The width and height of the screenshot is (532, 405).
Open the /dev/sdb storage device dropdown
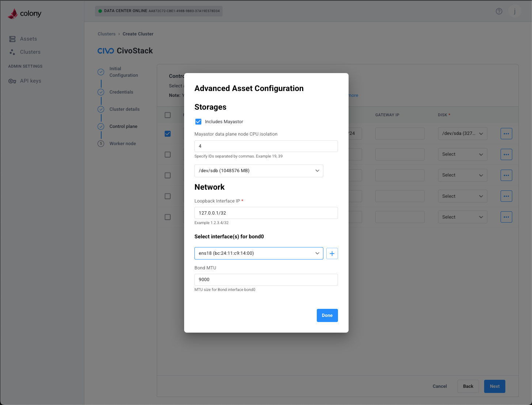click(259, 171)
